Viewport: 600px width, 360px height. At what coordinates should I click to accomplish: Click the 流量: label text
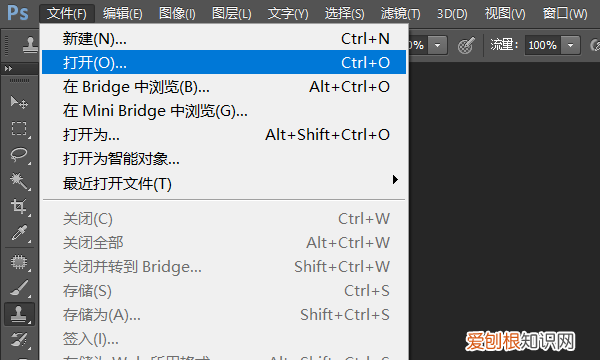(504, 45)
